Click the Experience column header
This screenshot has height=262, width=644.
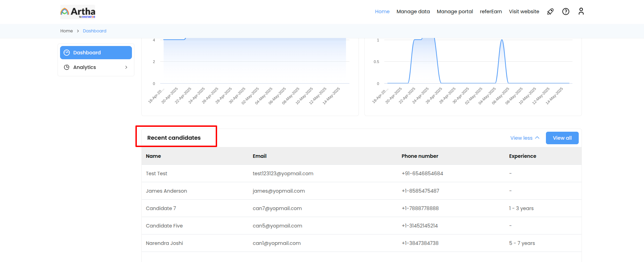[x=523, y=156]
